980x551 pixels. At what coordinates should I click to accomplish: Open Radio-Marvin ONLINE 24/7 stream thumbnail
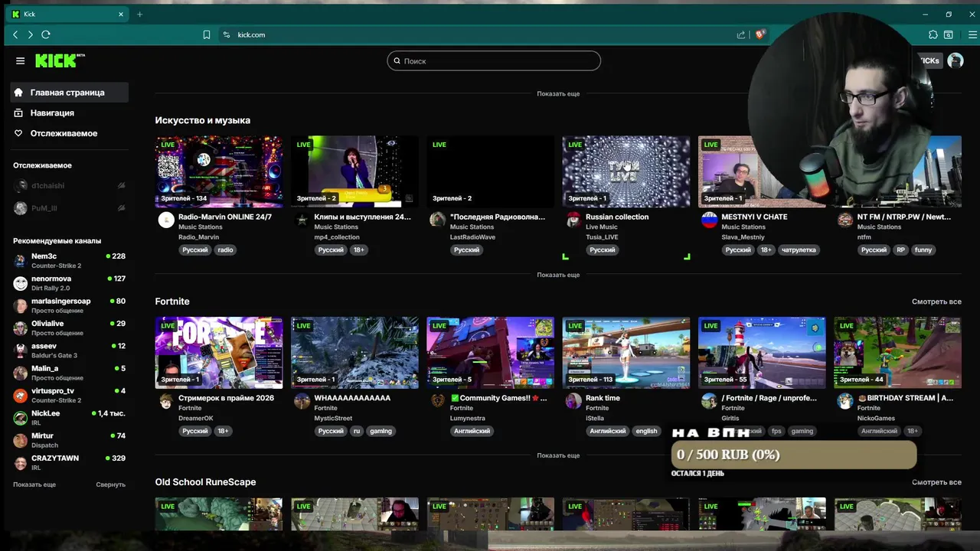(x=219, y=171)
